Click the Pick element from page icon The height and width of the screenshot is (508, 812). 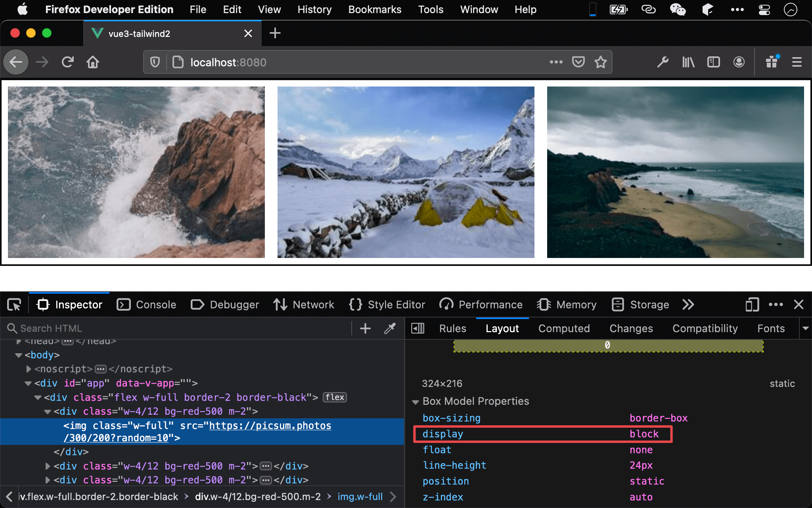click(x=15, y=304)
